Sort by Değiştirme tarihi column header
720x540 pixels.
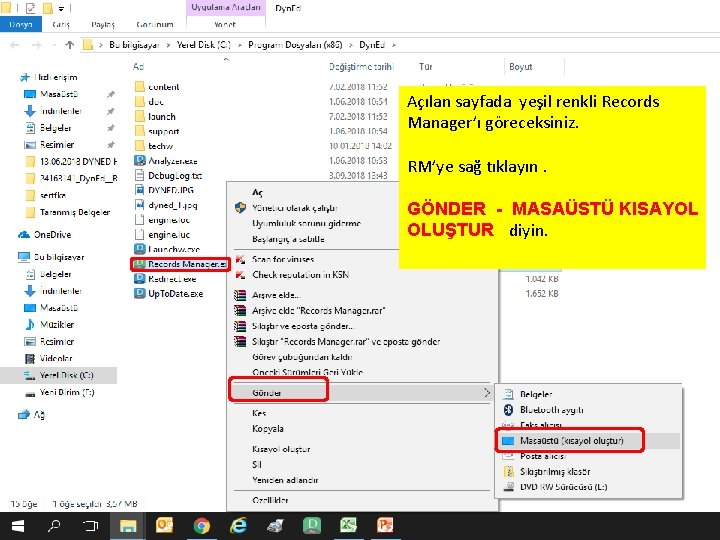361,67
